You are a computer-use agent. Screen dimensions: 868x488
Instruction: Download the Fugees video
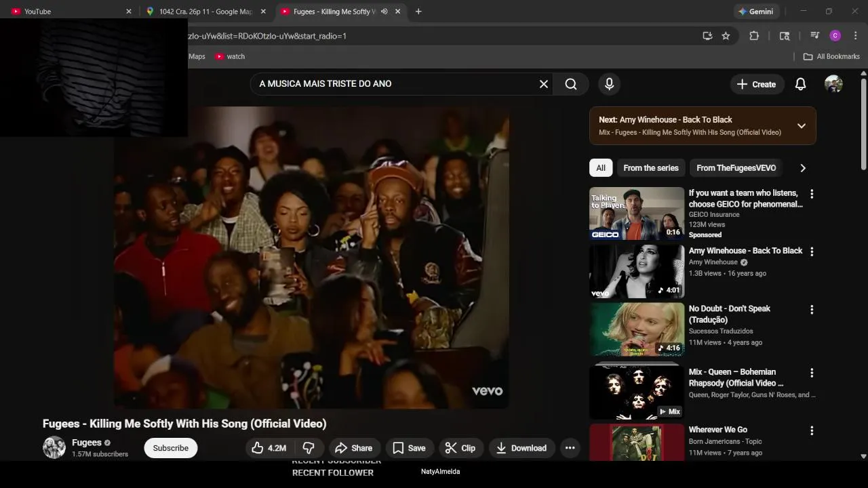pyautogui.click(x=521, y=448)
